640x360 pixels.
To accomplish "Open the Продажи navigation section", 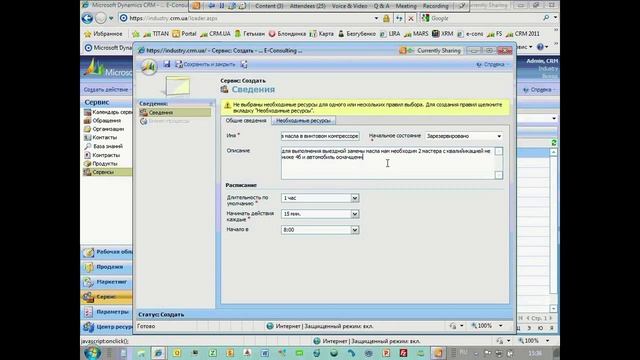I will 107,267.
